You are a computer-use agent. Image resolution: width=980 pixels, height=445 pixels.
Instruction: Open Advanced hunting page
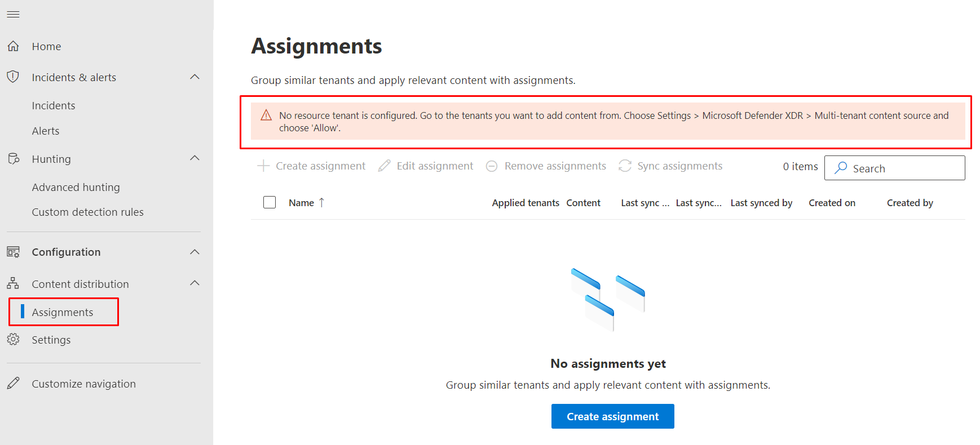pos(76,187)
